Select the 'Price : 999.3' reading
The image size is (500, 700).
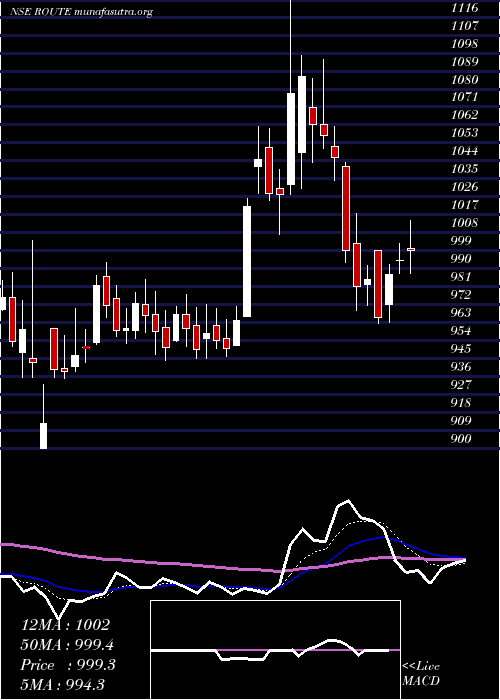point(68,665)
